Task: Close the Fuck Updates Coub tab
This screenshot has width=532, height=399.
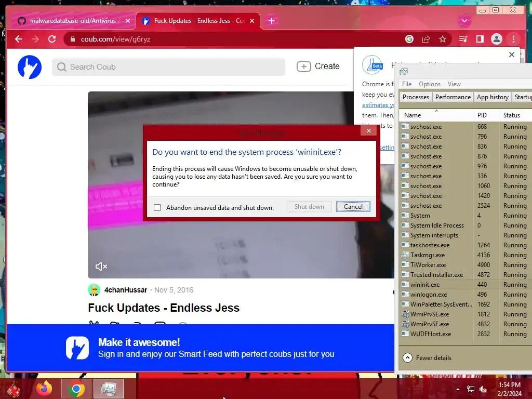Action: point(252,21)
